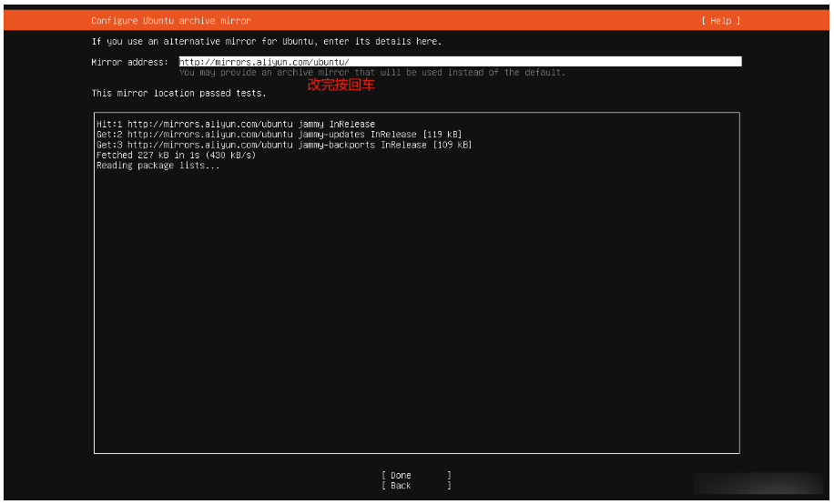Click the mirrors.aliyun.com URL text in the field

pyautogui.click(x=264, y=62)
